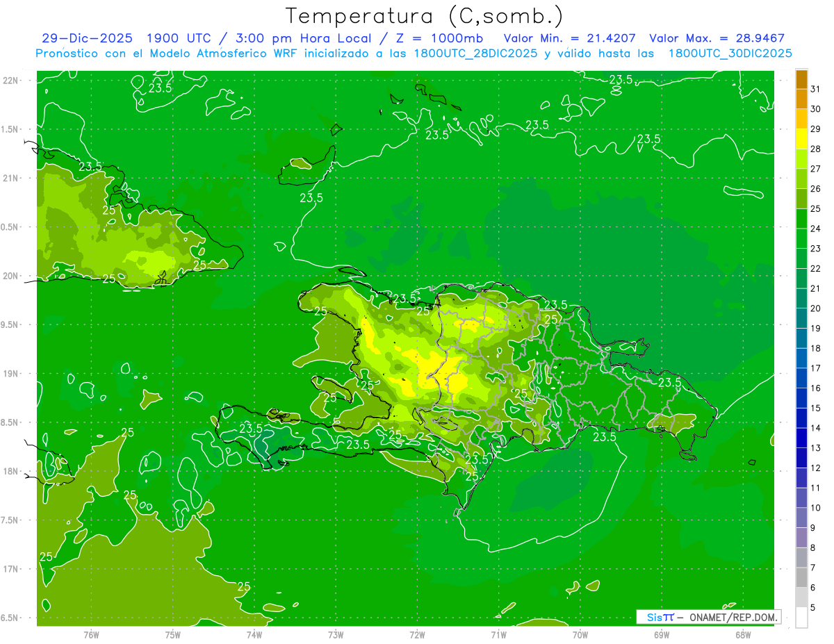Select the purple legend swatch between 8 and 9
Screen dimensions: 834x644
click(801, 538)
